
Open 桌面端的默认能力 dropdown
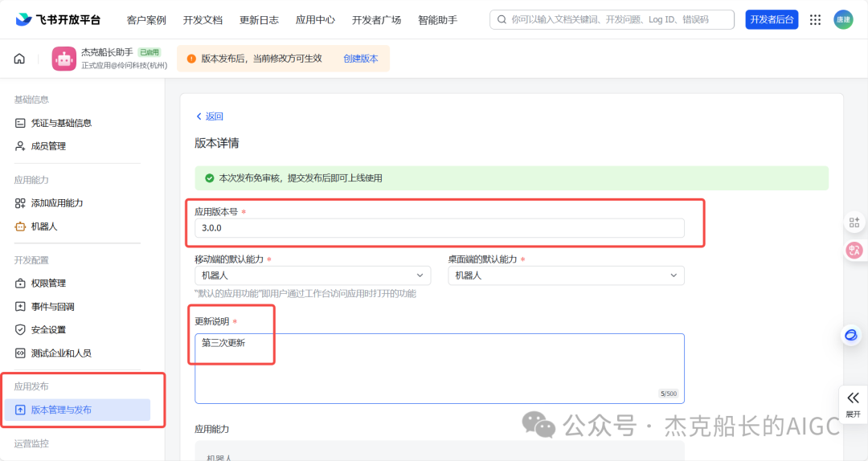click(x=567, y=275)
